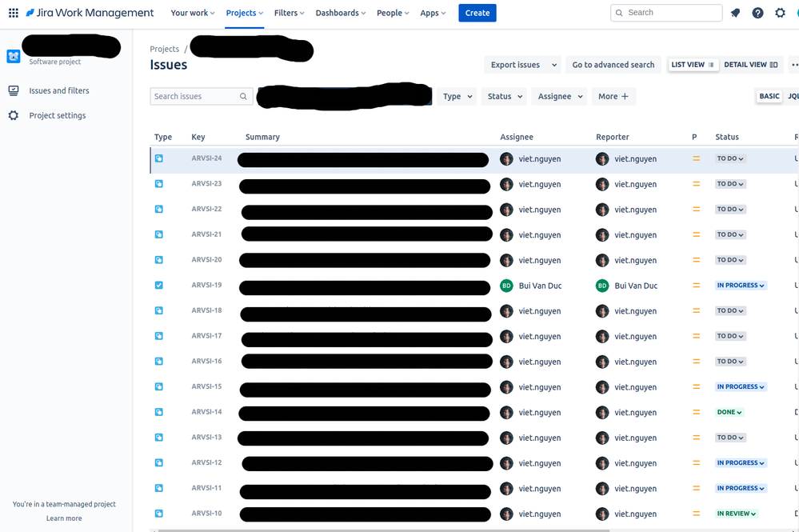
Task: Open the Projects menu
Action: [245, 13]
